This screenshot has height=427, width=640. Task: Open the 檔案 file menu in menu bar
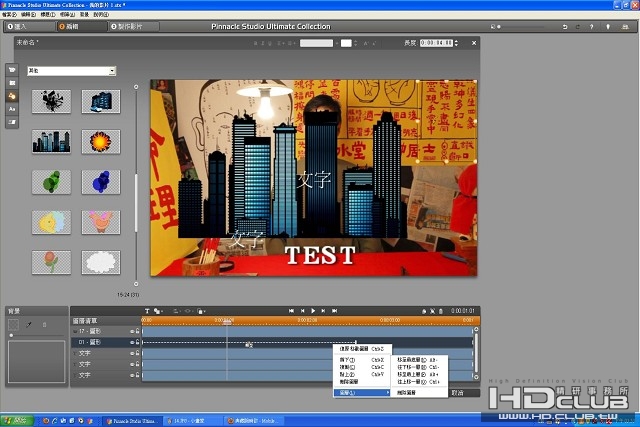point(9,15)
